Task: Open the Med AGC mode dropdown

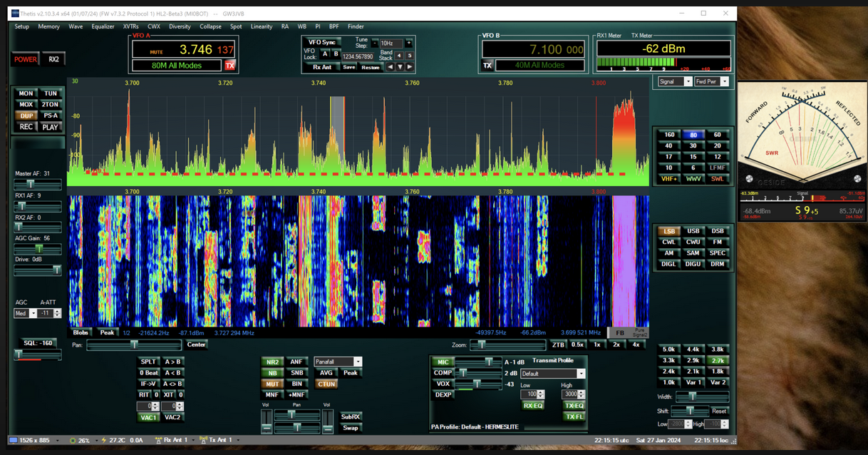Action: point(33,314)
